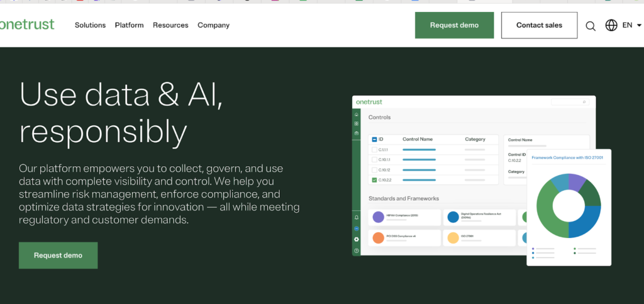The width and height of the screenshot is (644, 304).
Task: Open the Resources menu
Action: pyautogui.click(x=170, y=25)
